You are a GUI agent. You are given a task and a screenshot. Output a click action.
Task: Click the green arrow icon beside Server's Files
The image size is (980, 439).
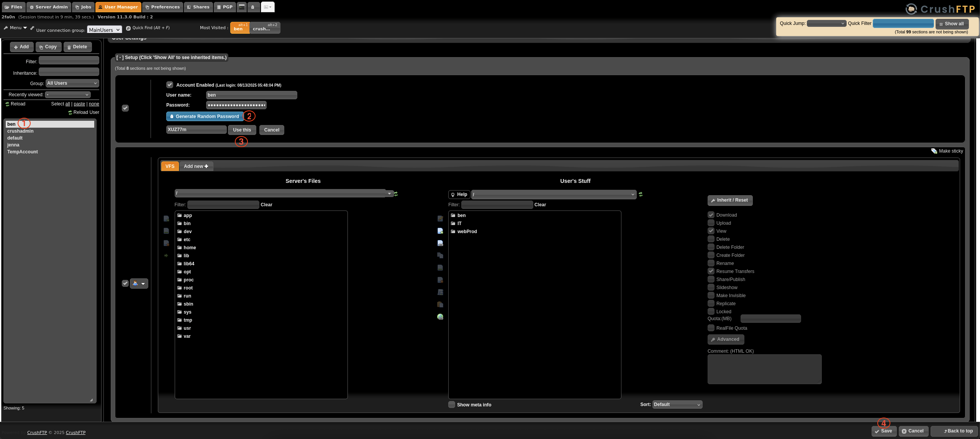(x=166, y=255)
